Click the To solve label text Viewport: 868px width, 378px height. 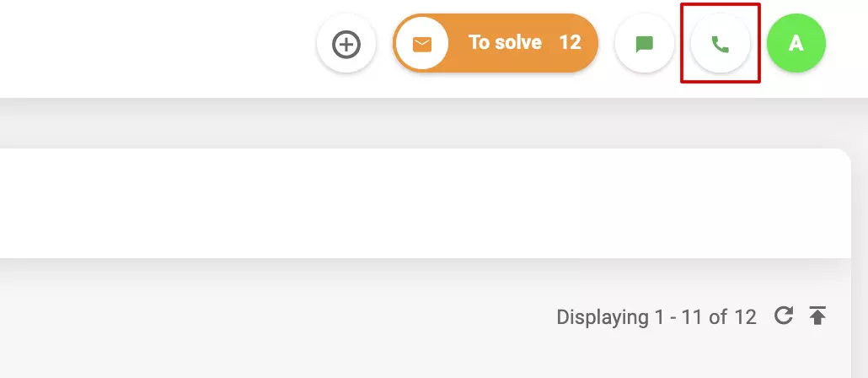tap(505, 42)
